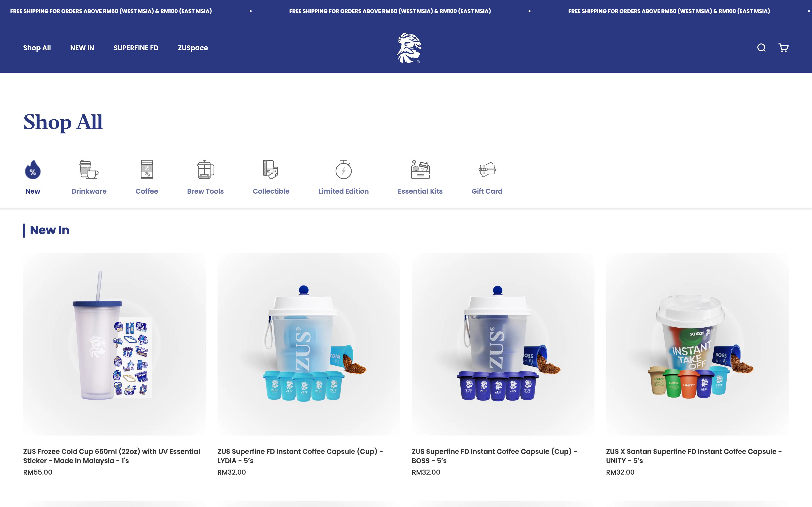Open ZUS Frozee Cold Cup product title
The width and height of the screenshot is (812, 507).
[x=112, y=456]
